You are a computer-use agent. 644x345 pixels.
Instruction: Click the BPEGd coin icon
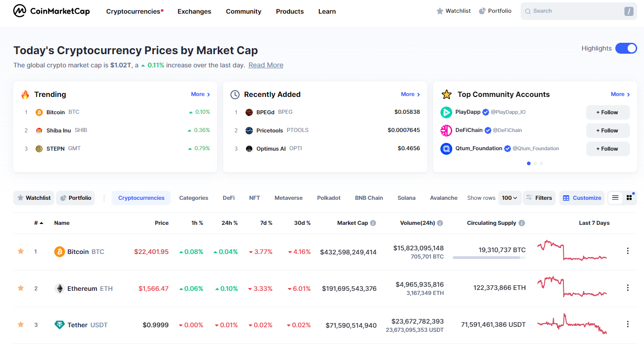point(249,112)
